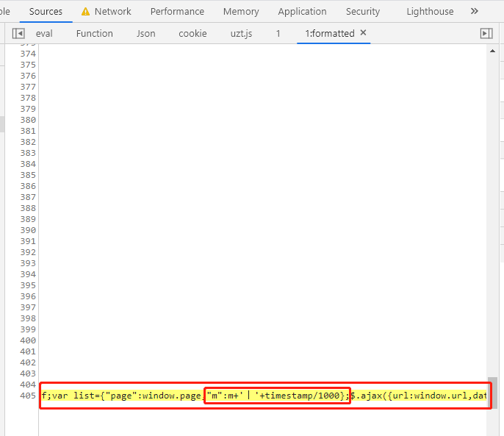Toggle the debugger sidebar icon
504x436 pixels.
tap(486, 33)
